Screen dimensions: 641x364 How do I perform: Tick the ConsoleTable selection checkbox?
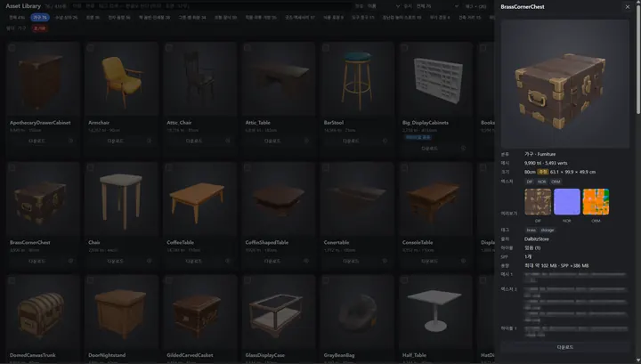(x=404, y=168)
